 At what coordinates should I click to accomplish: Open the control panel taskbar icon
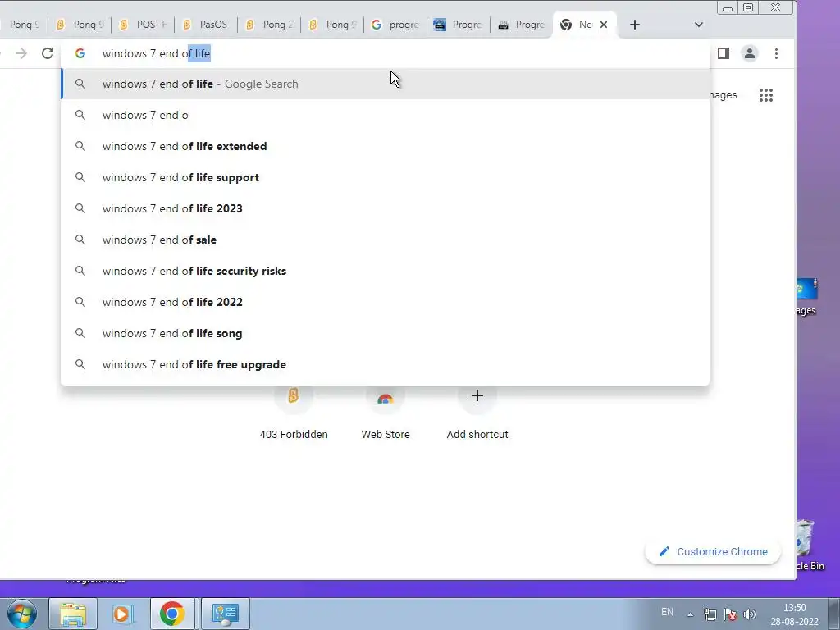tap(226, 614)
